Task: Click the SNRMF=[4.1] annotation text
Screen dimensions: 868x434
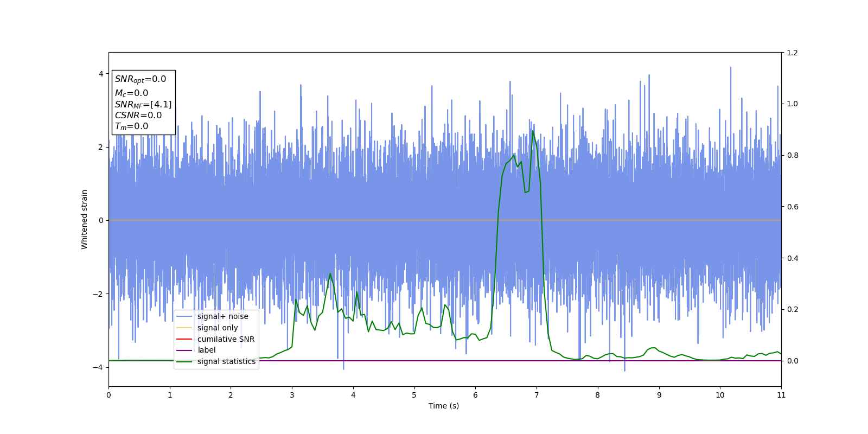Action: (143, 105)
